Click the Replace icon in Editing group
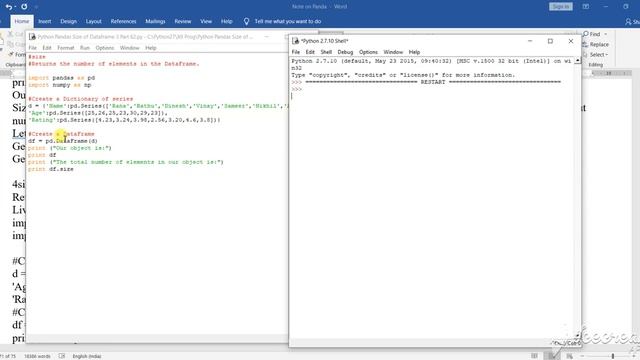The width and height of the screenshot is (640, 360). (x=585, y=44)
